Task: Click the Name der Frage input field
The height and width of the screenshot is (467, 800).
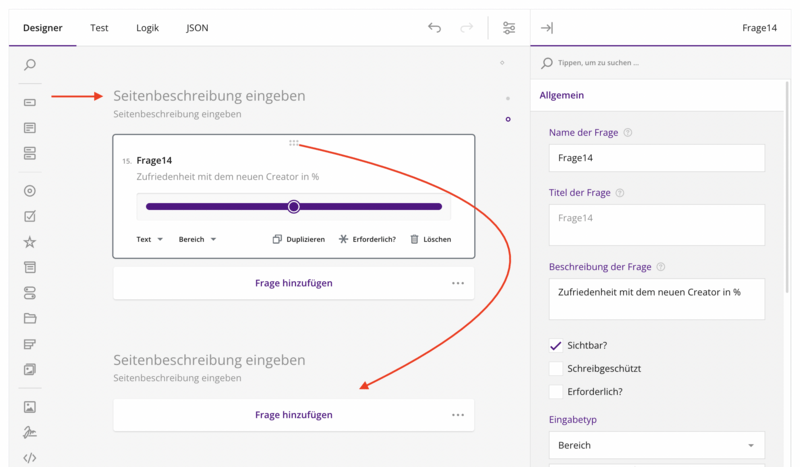Action: click(656, 158)
